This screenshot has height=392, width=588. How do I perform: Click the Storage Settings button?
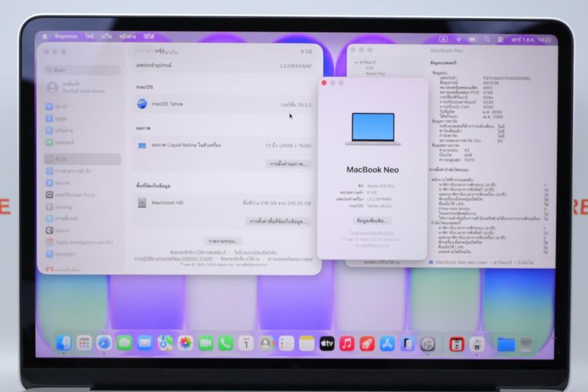278,221
